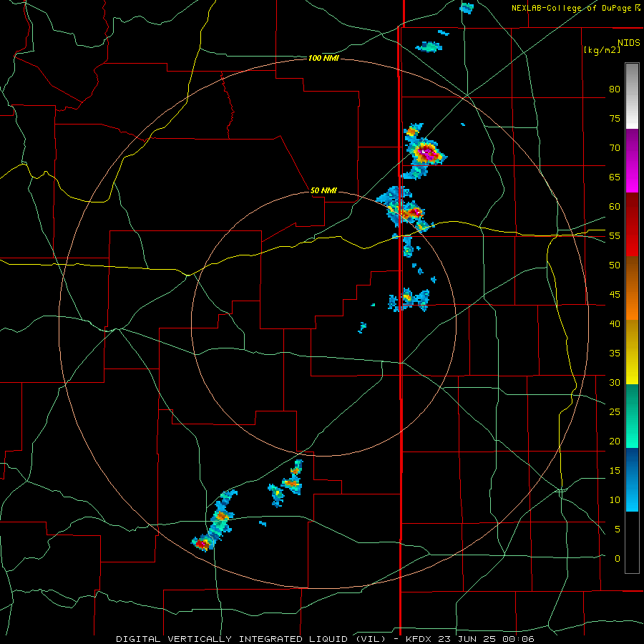This screenshot has width=644, height=644.
Task: Select the 40 value on color scale
Action: 615,323
